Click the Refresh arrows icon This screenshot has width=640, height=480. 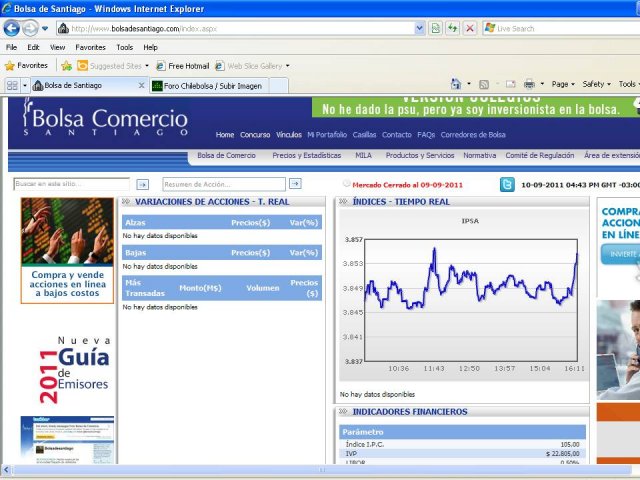[x=453, y=29]
